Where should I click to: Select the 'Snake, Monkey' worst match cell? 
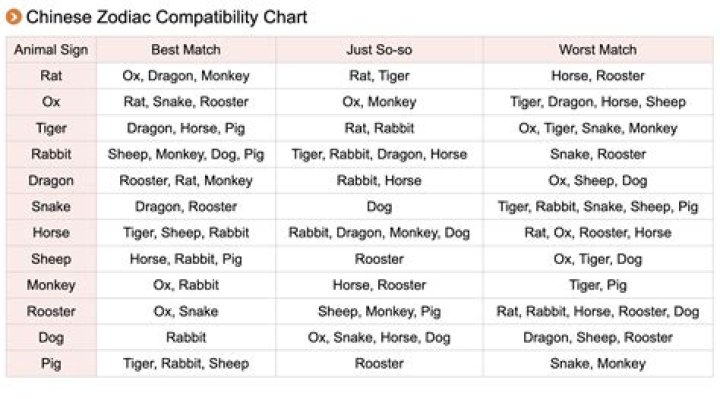click(598, 364)
